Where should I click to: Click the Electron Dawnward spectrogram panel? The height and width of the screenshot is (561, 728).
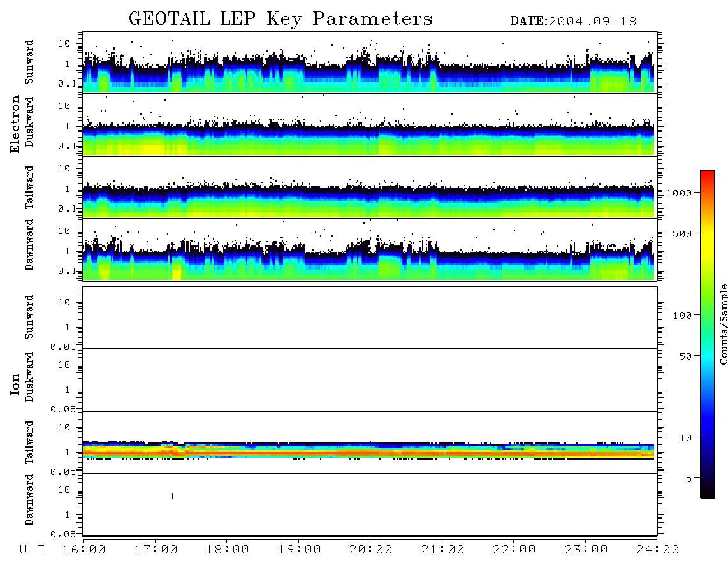[370, 249]
